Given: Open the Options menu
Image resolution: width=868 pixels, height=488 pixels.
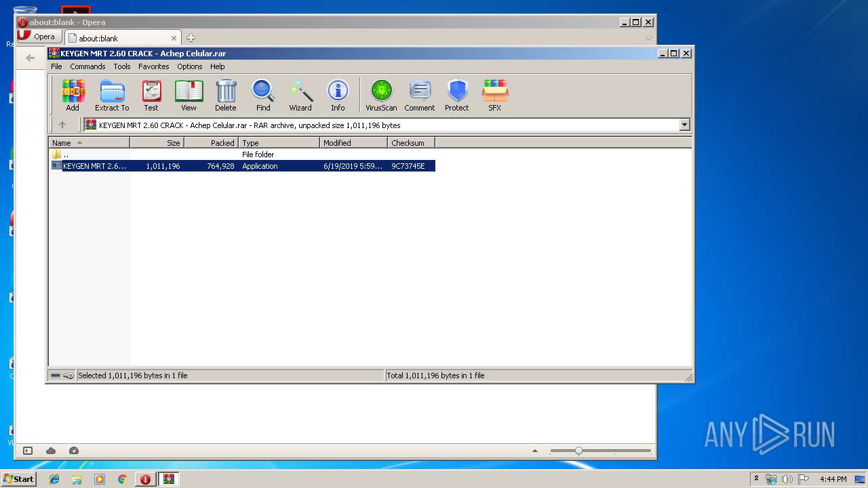Looking at the screenshot, I should [190, 66].
